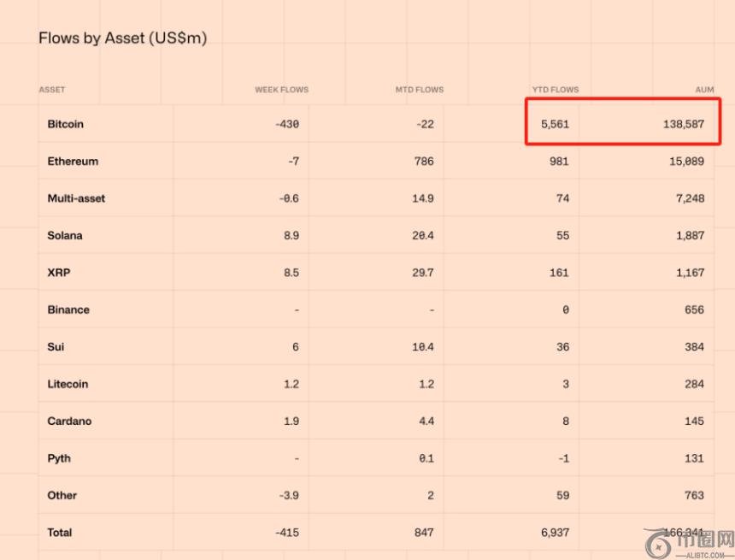
Task: Select the Bitcoin row label
Action: (x=66, y=124)
